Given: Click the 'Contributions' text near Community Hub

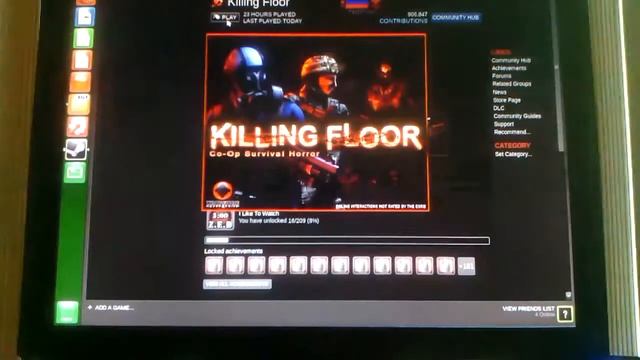Looking at the screenshot, I should (x=403, y=21).
